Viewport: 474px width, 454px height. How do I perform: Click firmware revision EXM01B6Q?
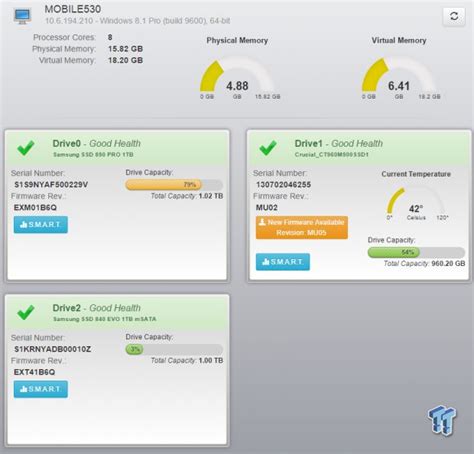(35, 207)
